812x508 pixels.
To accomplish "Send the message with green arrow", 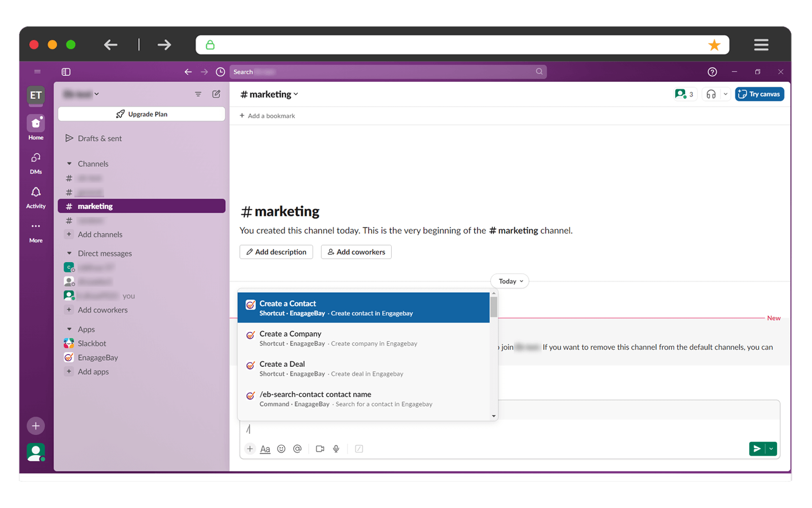I will pyautogui.click(x=757, y=449).
